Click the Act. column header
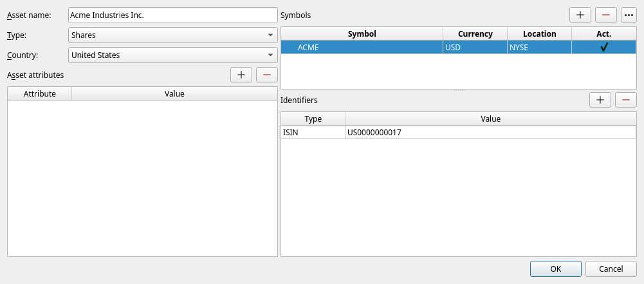This screenshot has height=284, width=644. coord(603,33)
